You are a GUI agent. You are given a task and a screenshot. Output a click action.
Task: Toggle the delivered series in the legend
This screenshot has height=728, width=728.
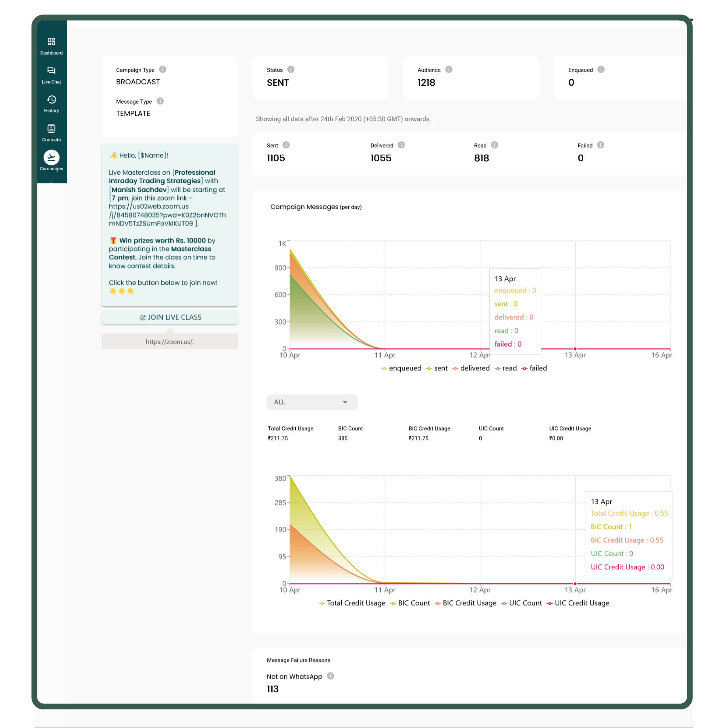tap(471, 368)
